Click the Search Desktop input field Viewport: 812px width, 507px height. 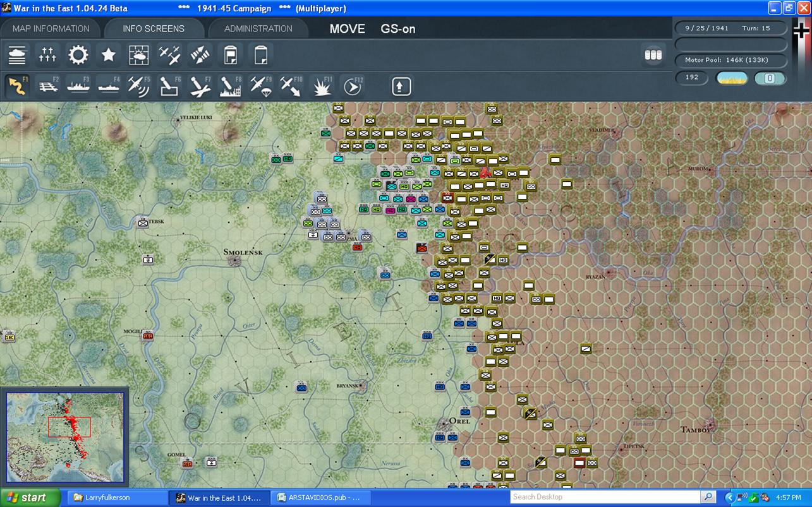(x=605, y=497)
